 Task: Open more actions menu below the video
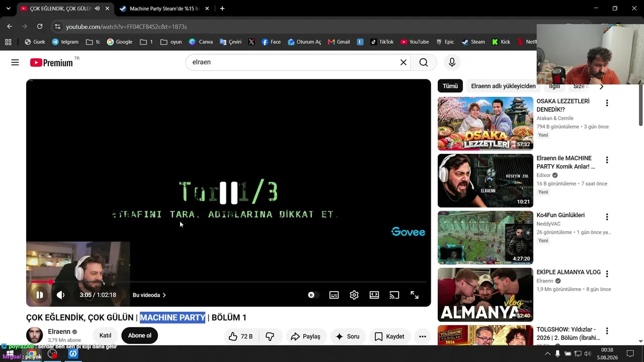423,336
